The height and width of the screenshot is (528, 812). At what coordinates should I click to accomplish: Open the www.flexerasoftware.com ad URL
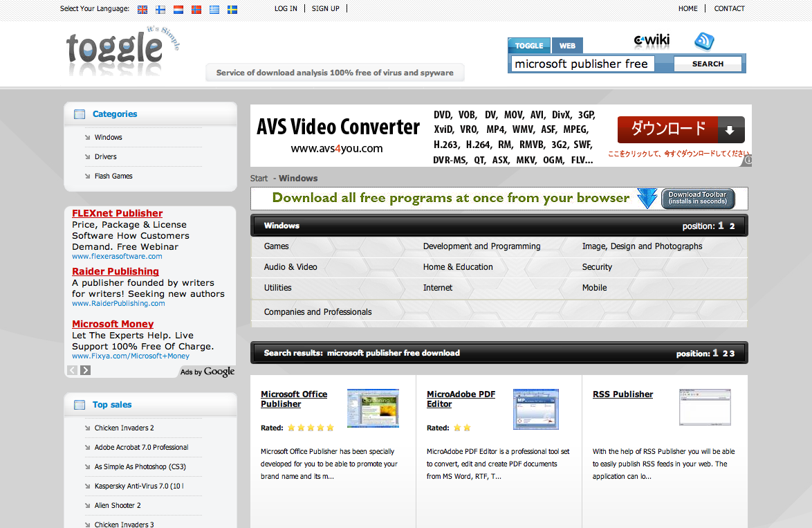click(x=117, y=256)
